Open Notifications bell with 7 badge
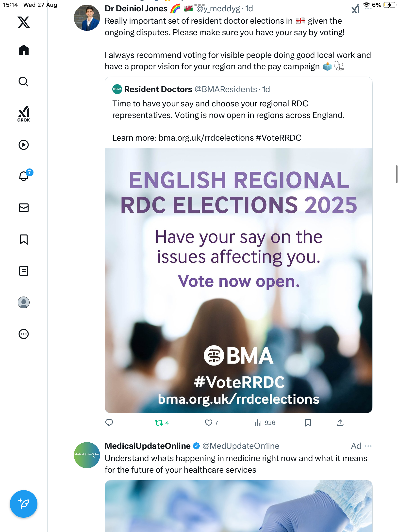 [24, 176]
